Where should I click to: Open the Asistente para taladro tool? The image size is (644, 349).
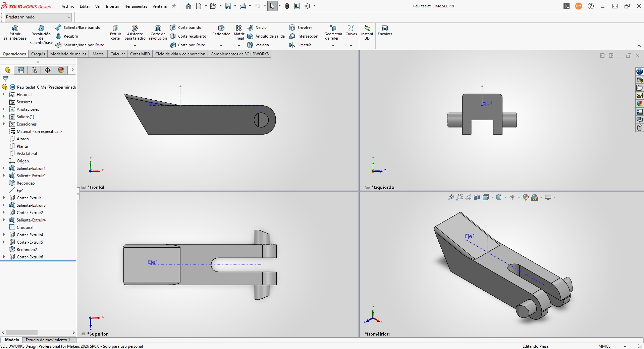pyautogui.click(x=135, y=32)
